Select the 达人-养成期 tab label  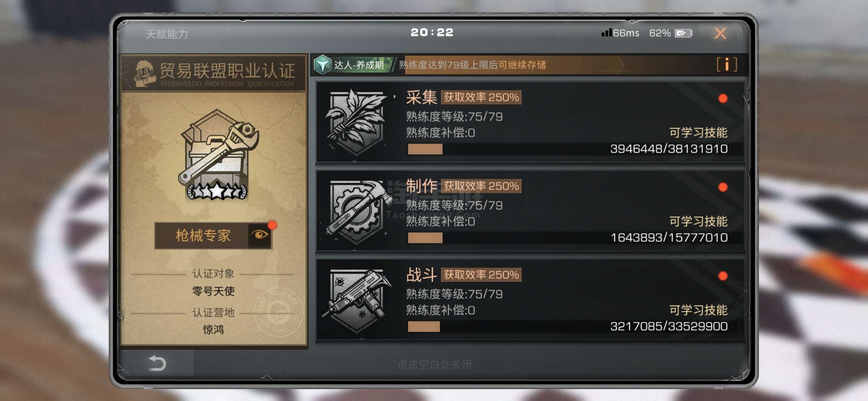(x=359, y=65)
